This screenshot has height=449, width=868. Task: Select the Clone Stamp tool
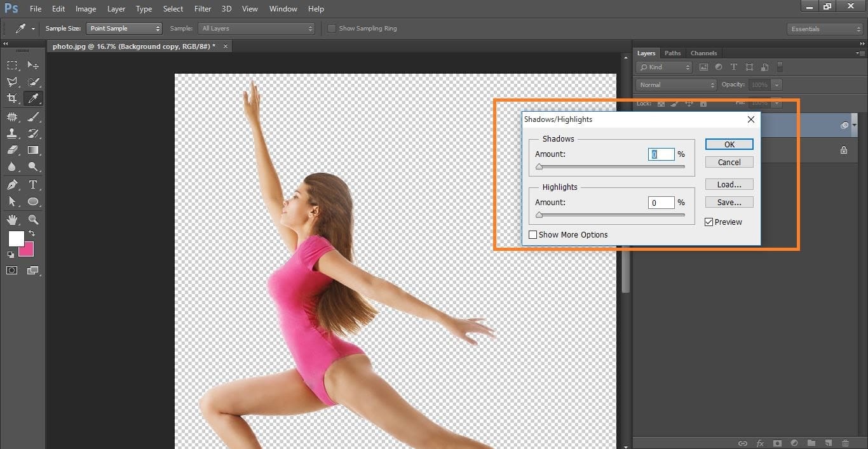[12, 133]
